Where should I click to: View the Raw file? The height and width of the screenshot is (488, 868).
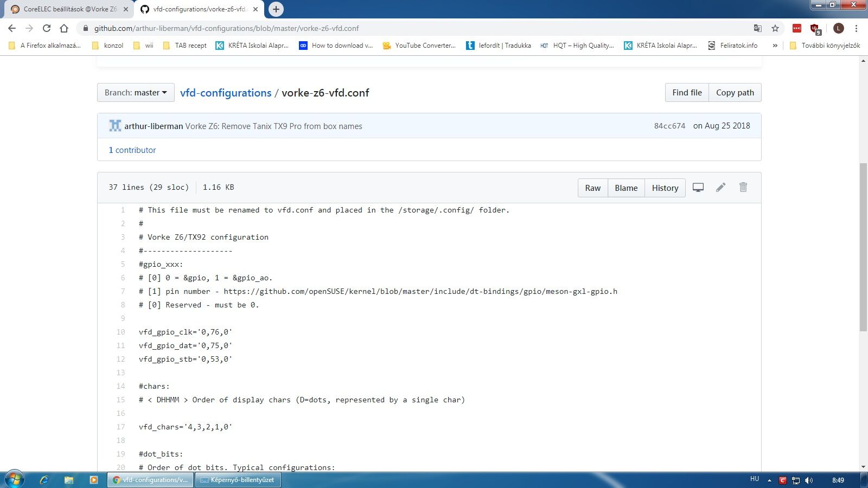click(593, 188)
